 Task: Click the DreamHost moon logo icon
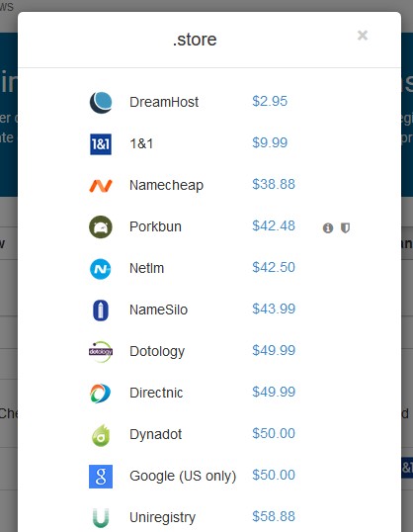click(101, 103)
